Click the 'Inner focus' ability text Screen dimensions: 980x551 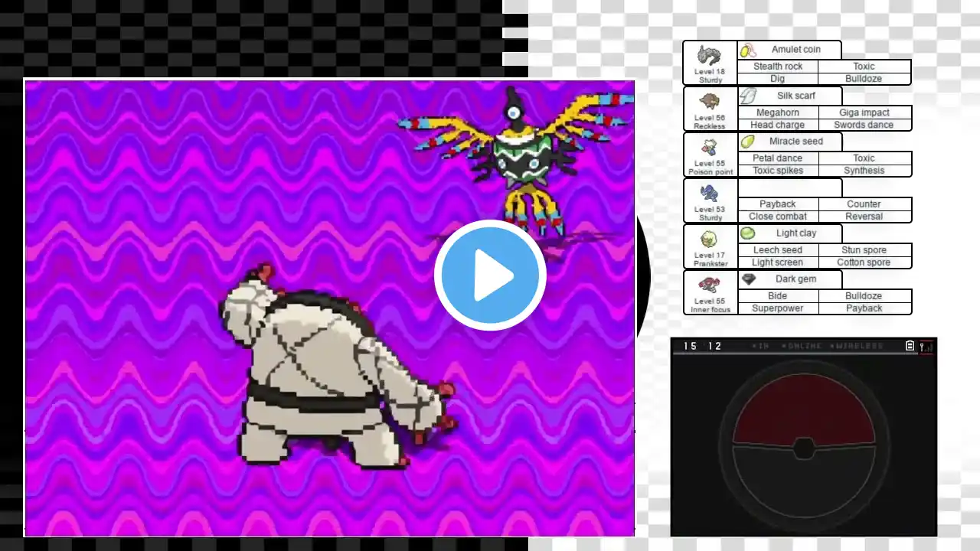pos(710,310)
